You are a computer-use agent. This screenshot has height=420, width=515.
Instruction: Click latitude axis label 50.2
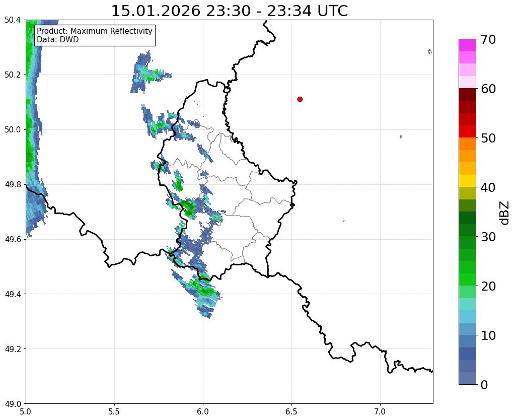13,75
